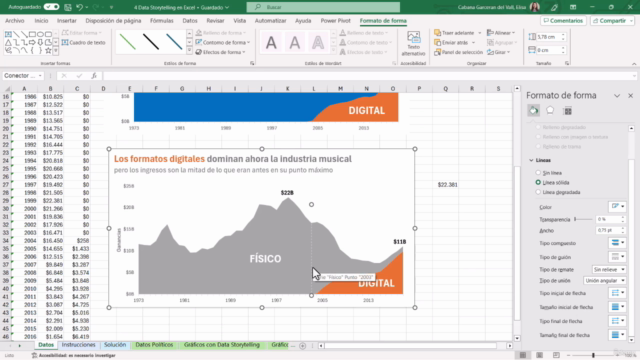Click the Accesibilidad status bar entry
The image size is (640, 360).
tap(73, 356)
